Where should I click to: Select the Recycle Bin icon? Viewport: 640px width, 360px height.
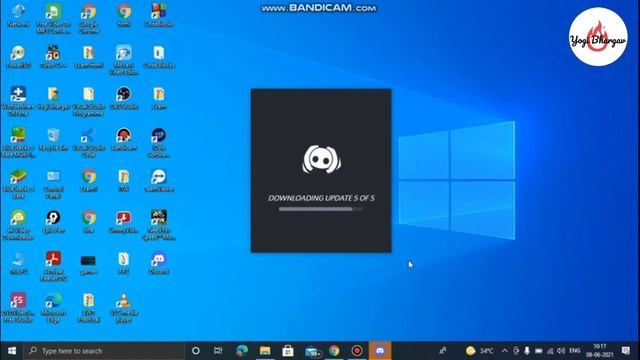point(53,139)
